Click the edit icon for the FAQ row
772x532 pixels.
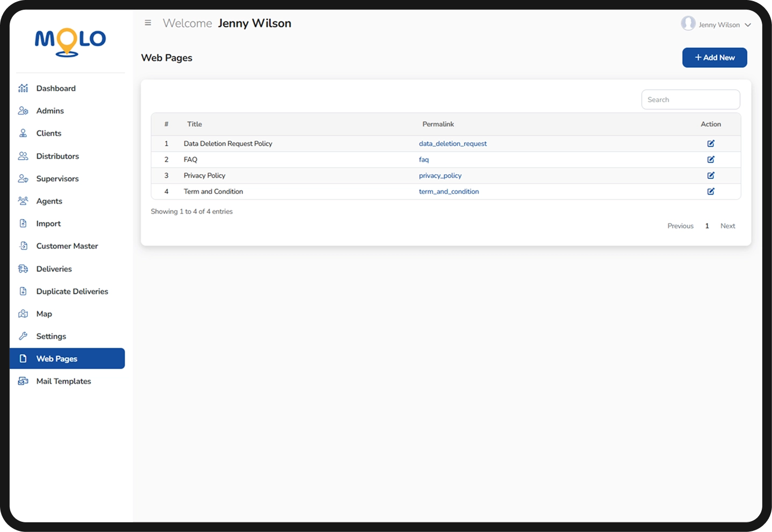(711, 160)
